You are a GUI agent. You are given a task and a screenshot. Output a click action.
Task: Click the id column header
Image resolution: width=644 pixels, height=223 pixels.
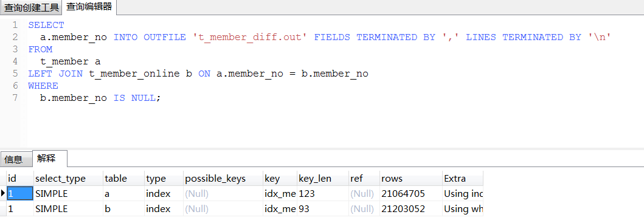[x=20, y=179]
